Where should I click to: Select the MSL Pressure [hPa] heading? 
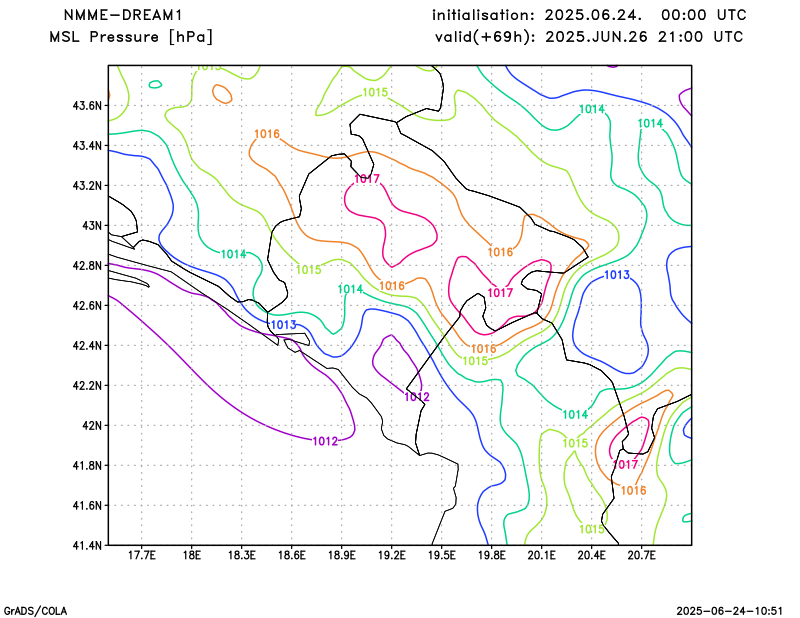[131, 37]
